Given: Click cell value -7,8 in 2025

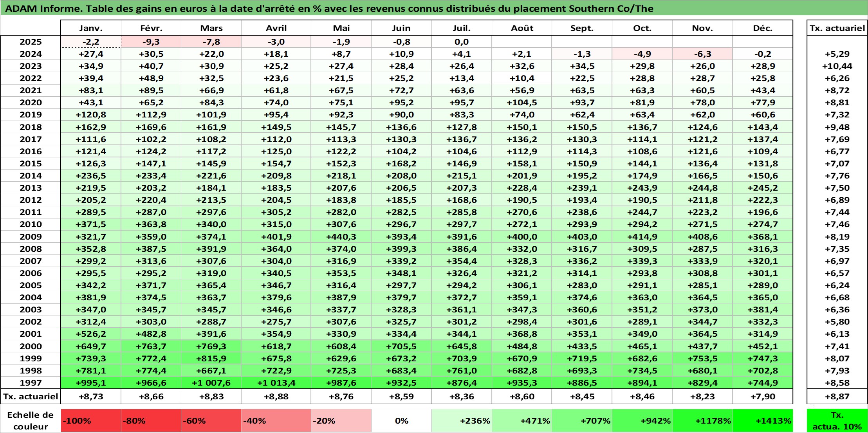Looking at the screenshot, I should [x=211, y=42].
